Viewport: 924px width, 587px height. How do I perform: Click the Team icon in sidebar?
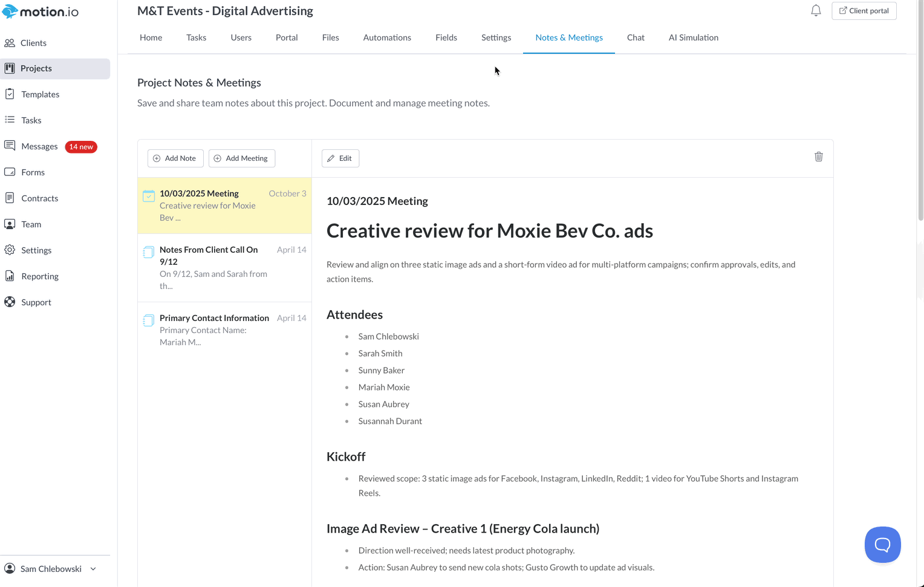[10, 224]
